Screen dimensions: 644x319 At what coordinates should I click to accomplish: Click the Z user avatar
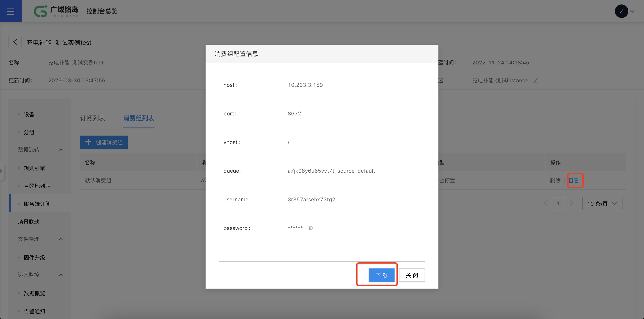[621, 11]
